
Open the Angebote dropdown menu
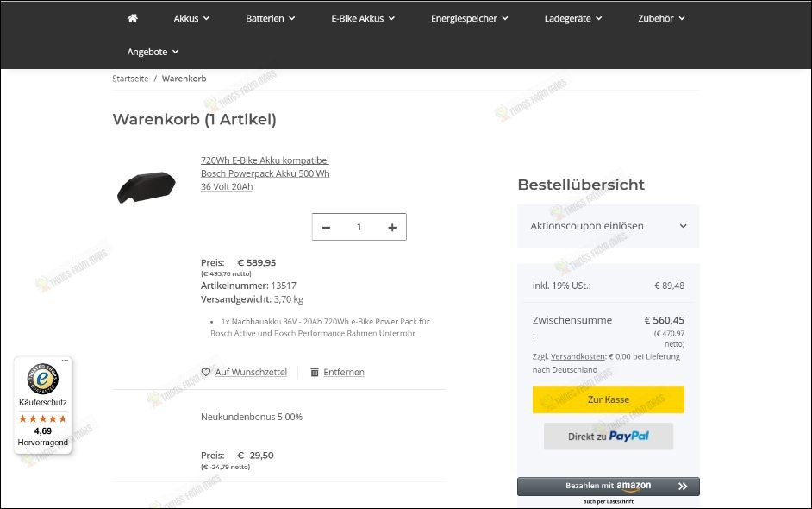point(153,52)
